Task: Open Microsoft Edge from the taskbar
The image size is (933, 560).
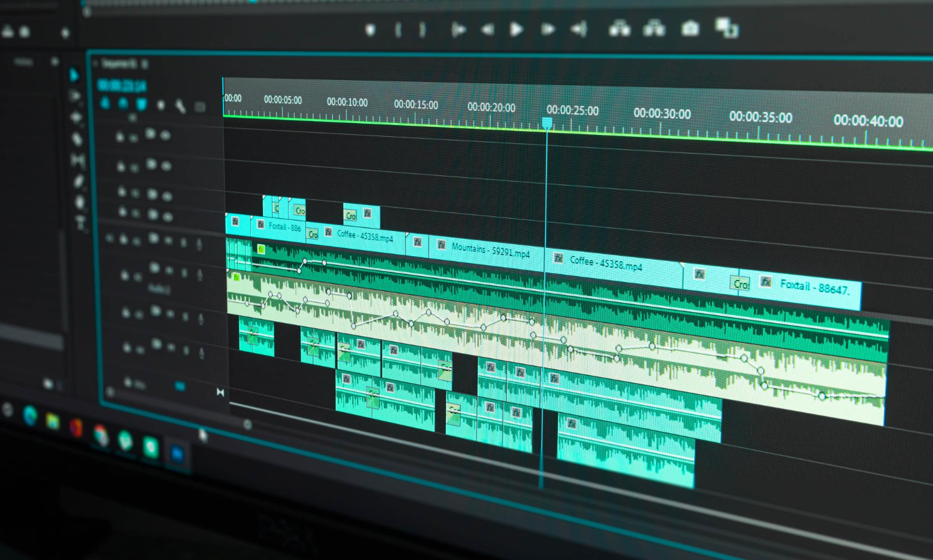Action: point(29,415)
